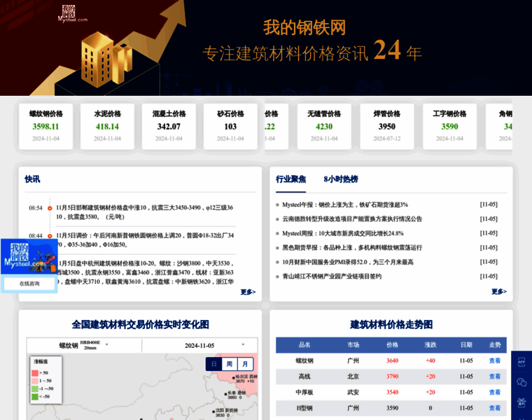Image resolution: width=532 pixels, height=420 pixels.
Task: Click 全国建筑材料交易价格实时变化图 heading
Action: [x=140, y=325]
